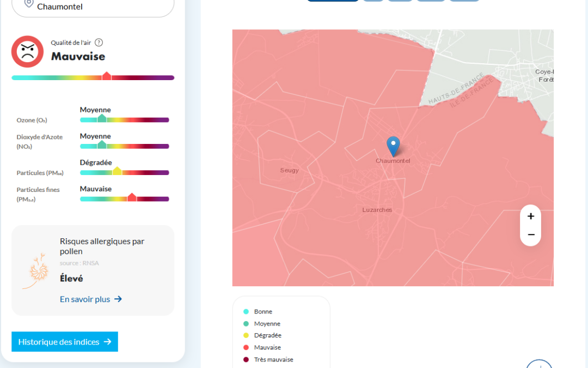Click the HAUTS-DE-FRANCE region label on map

coord(456,89)
